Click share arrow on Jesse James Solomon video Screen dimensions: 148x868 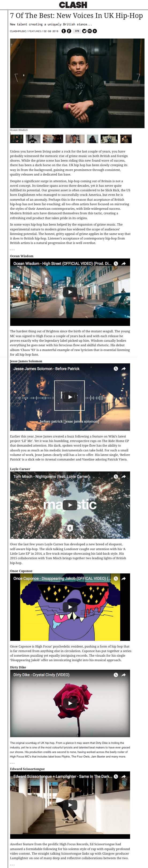pyautogui.click(x=124, y=369)
